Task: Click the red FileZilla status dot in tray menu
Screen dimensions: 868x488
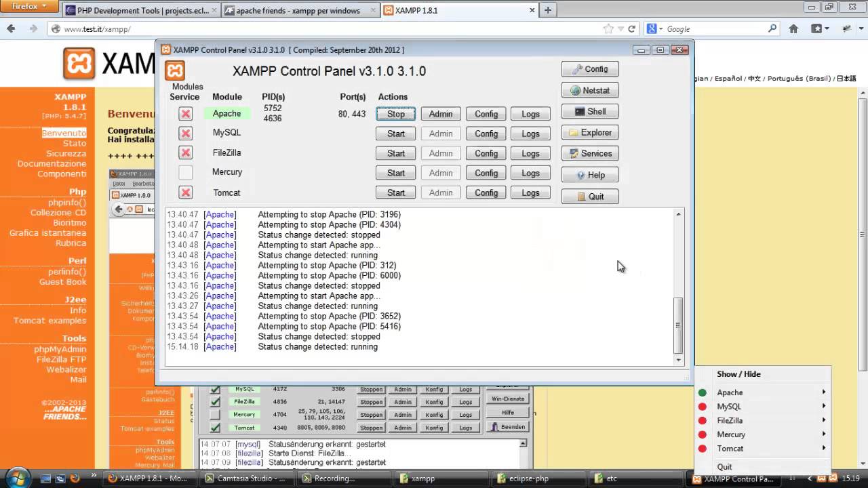Action: (703, 421)
